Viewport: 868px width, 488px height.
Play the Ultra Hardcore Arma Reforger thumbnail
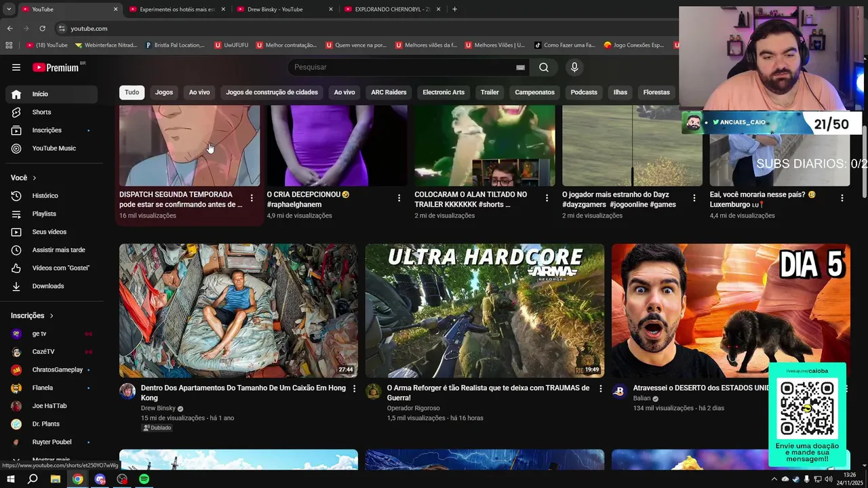485,310
